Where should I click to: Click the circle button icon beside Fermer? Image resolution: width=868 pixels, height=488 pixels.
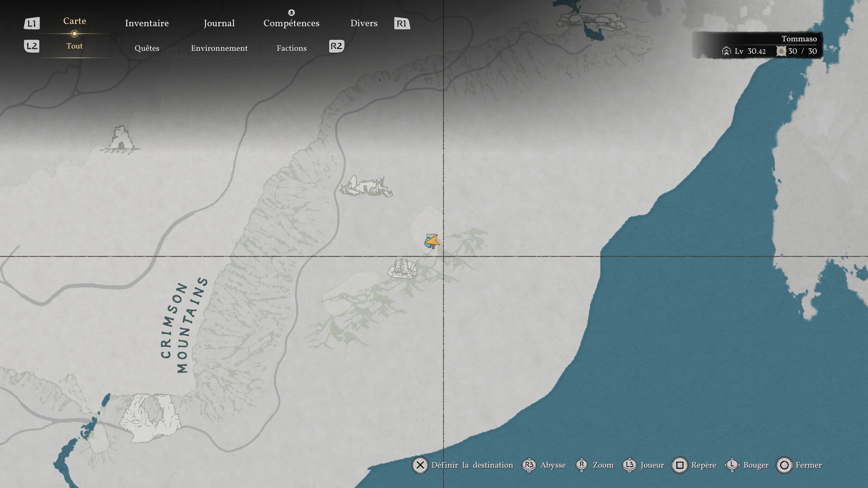click(784, 465)
